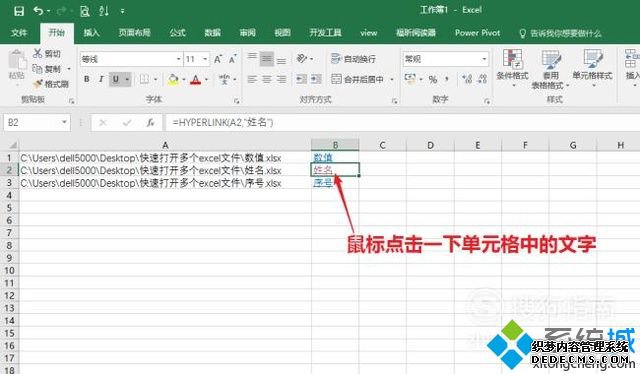
Task: Increase font size with the larger A icon
Action: pyautogui.click(x=218, y=59)
